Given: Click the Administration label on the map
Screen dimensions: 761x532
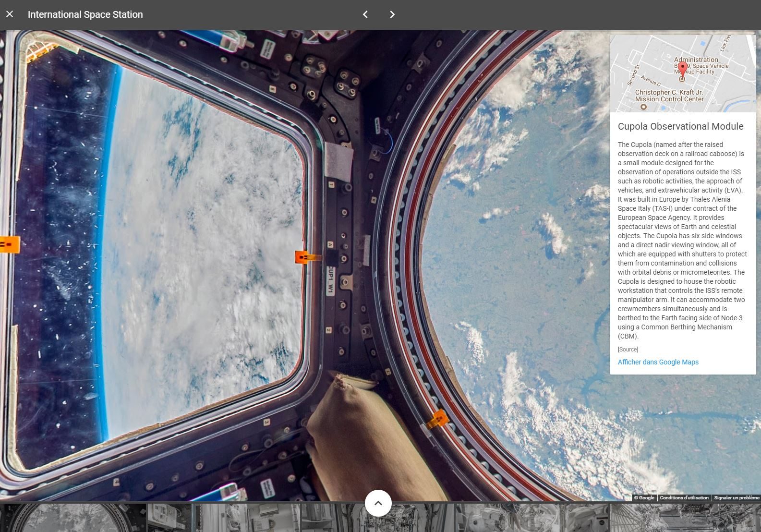Looking at the screenshot, I should [x=696, y=60].
